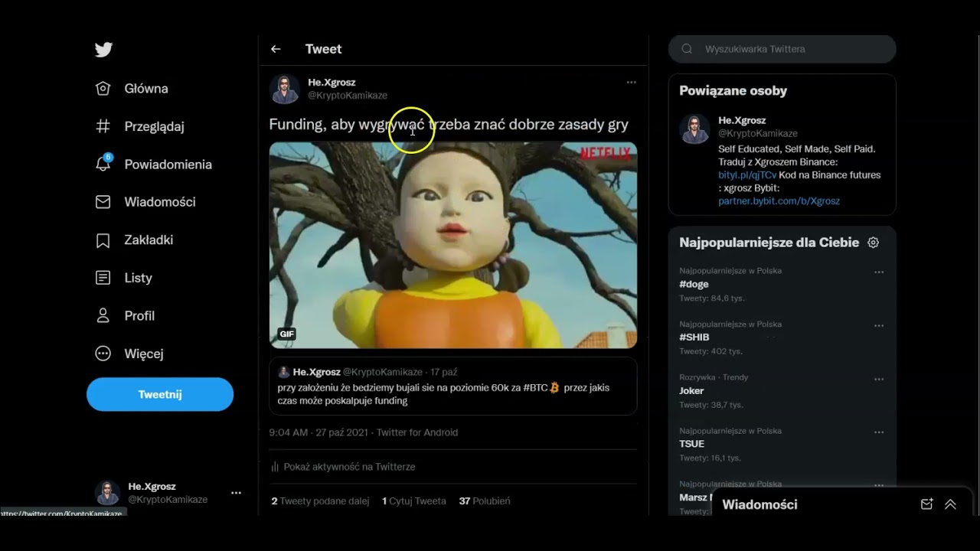The height and width of the screenshot is (551, 980).
Task: Open account switcher three-dot menu
Action: point(236,493)
